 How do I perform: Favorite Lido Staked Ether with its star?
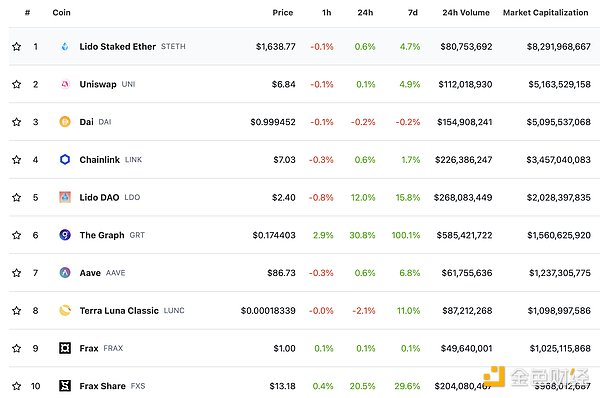click(16, 47)
